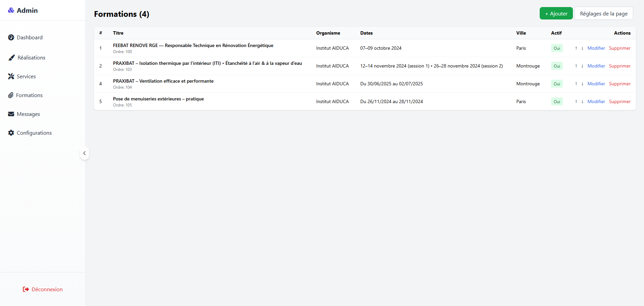The width and height of the screenshot is (644, 306).
Task: Log out using the Déconnexion link
Action: [x=43, y=289]
